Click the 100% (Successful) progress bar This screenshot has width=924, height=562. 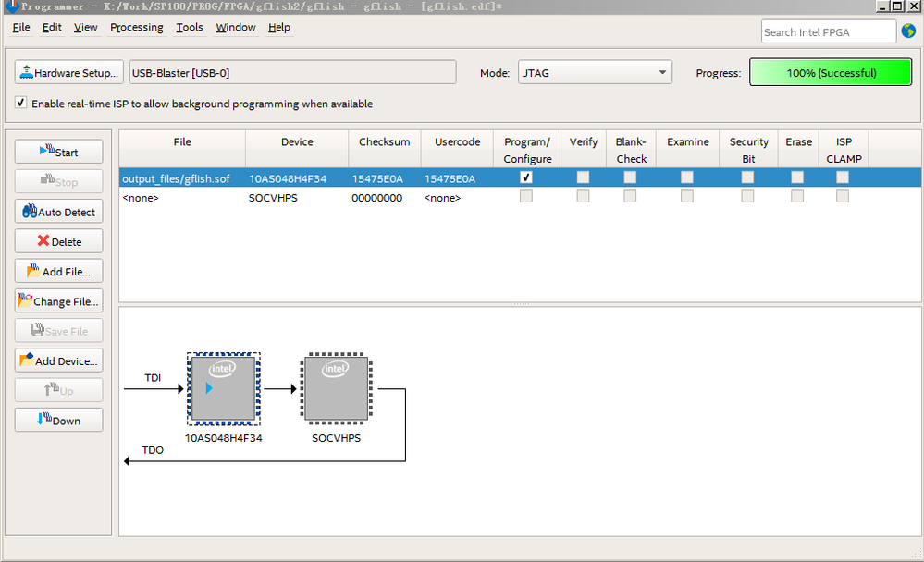click(831, 72)
